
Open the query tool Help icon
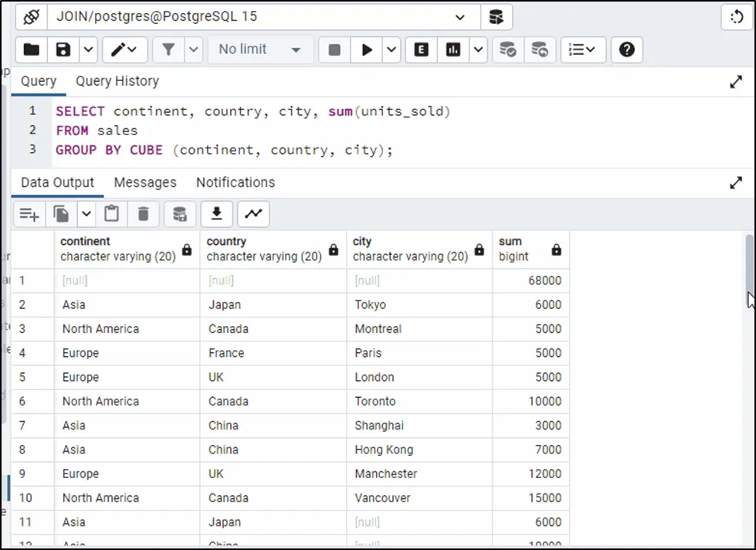coord(627,50)
